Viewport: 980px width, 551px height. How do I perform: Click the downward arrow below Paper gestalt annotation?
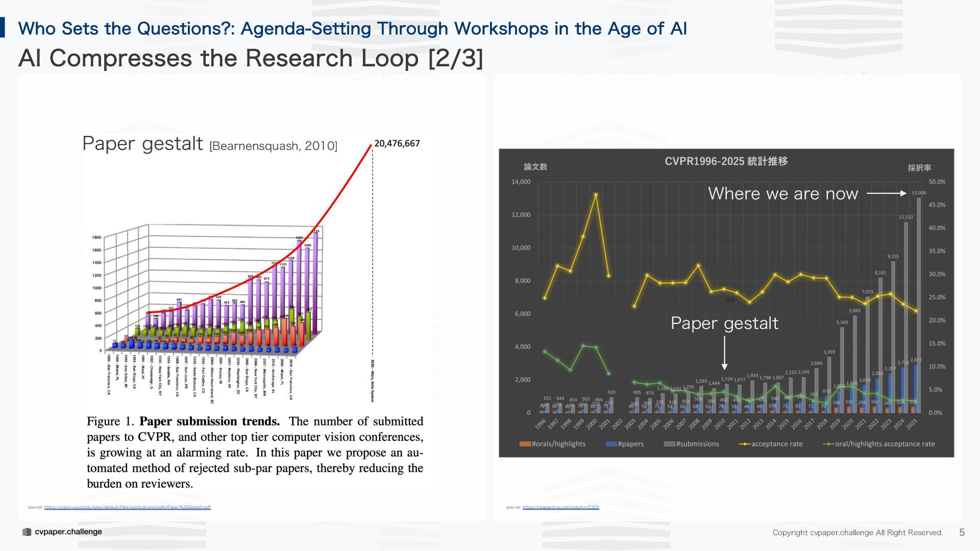coord(724,353)
